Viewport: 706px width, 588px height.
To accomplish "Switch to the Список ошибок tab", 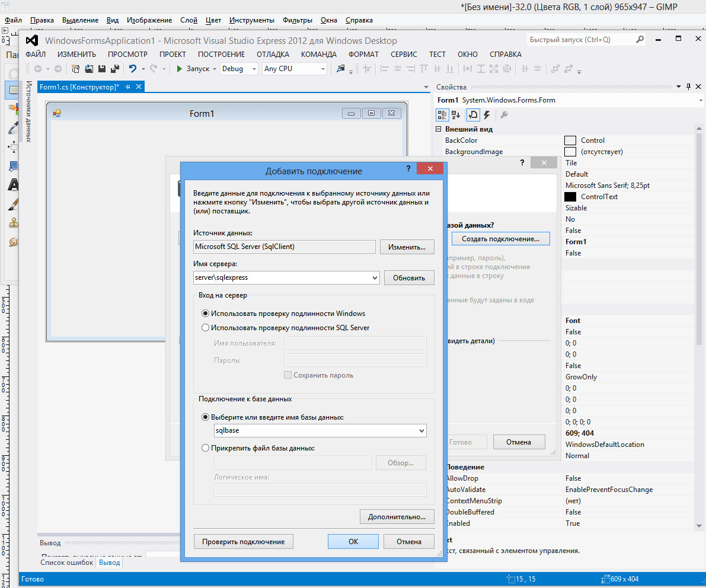I will point(66,563).
